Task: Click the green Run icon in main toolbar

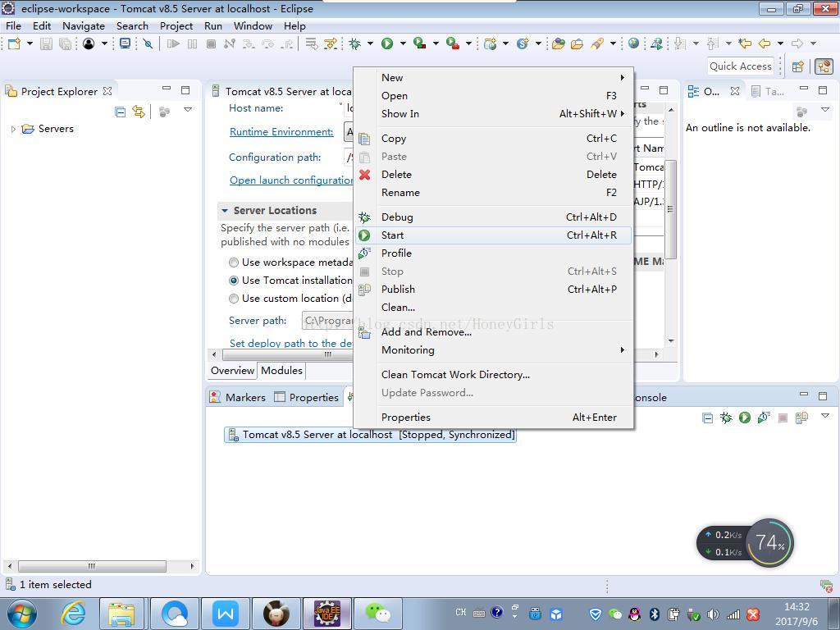Action: tap(387, 44)
